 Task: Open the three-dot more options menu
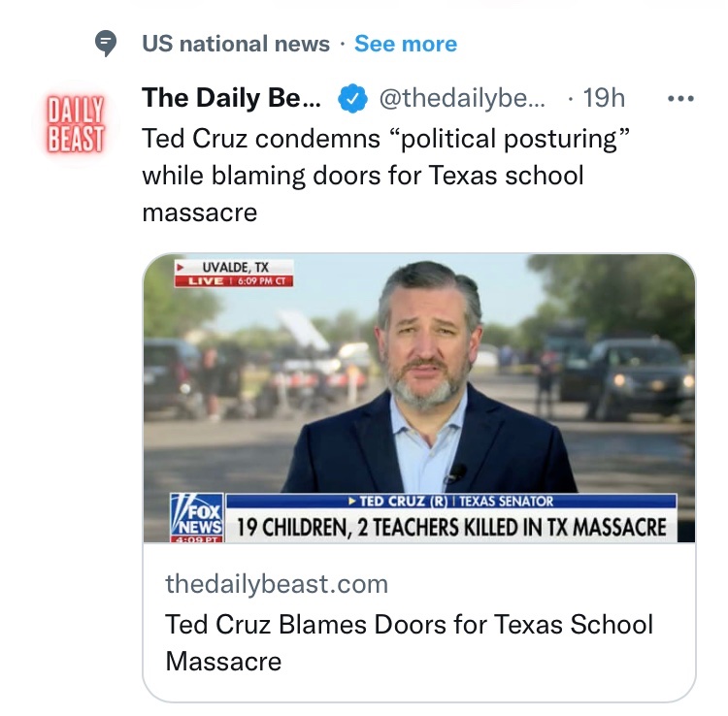click(x=682, y=98)
